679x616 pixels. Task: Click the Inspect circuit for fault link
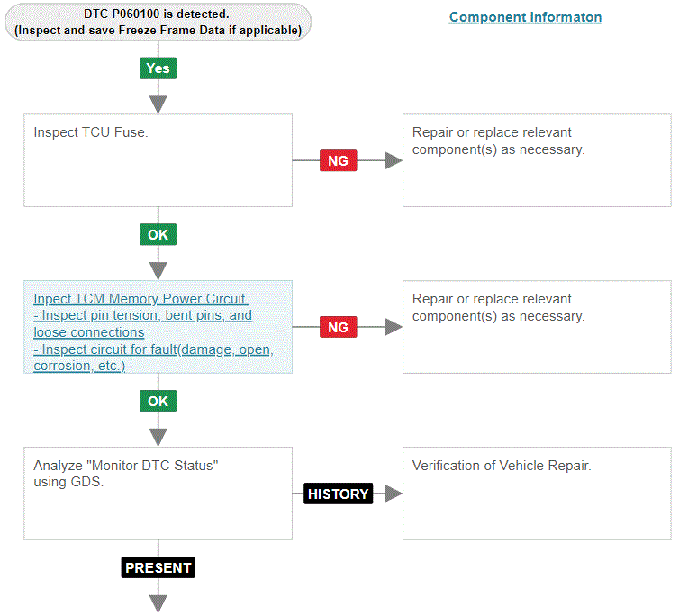(x=153, y=349)
